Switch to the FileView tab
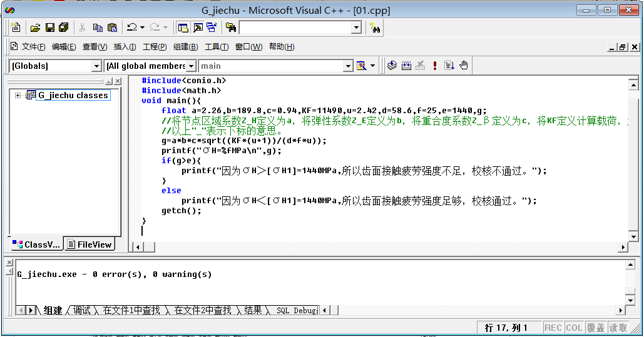The height and width of the screenshot is (337, 644). point(89,244)
